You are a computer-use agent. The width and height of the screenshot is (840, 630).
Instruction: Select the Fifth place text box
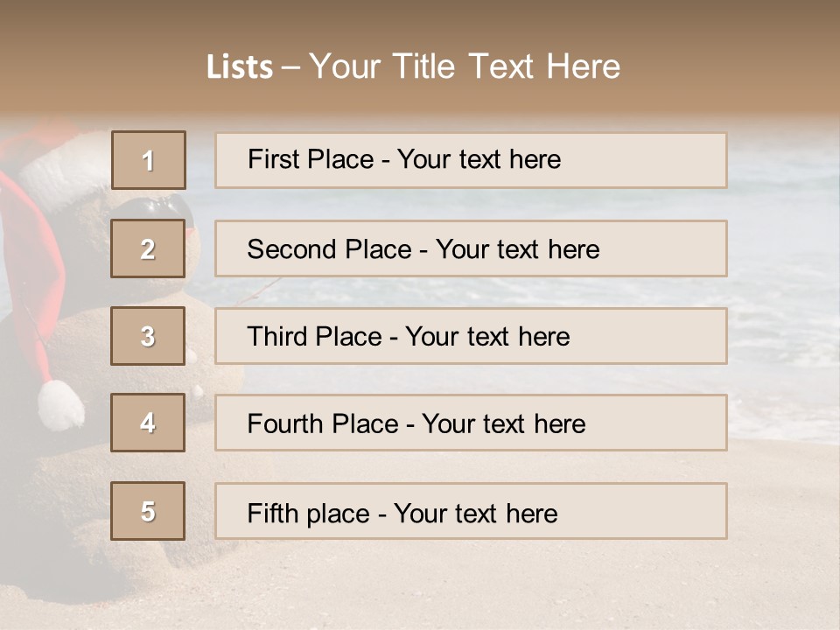click(x=471, y=511)
